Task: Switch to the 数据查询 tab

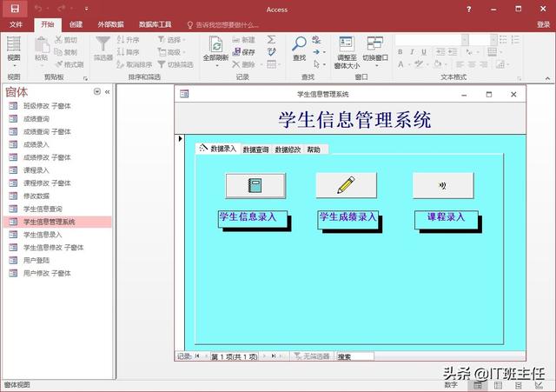Action: point(255,149)
